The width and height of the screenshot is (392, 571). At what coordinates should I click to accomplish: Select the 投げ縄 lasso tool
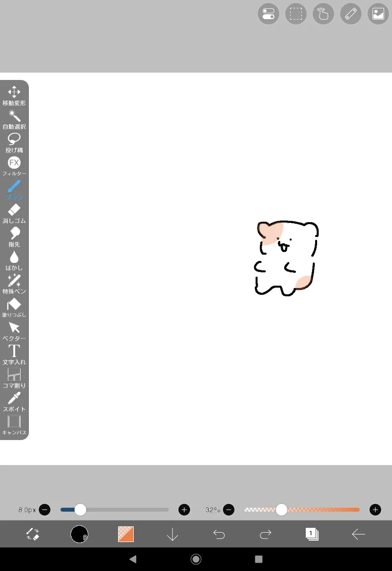14,143
